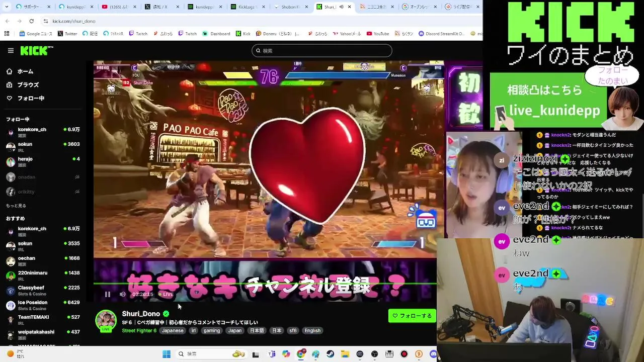The image size is (644, 362).
Task: Close the active Shuri tab
Action: tap(349, 7)
